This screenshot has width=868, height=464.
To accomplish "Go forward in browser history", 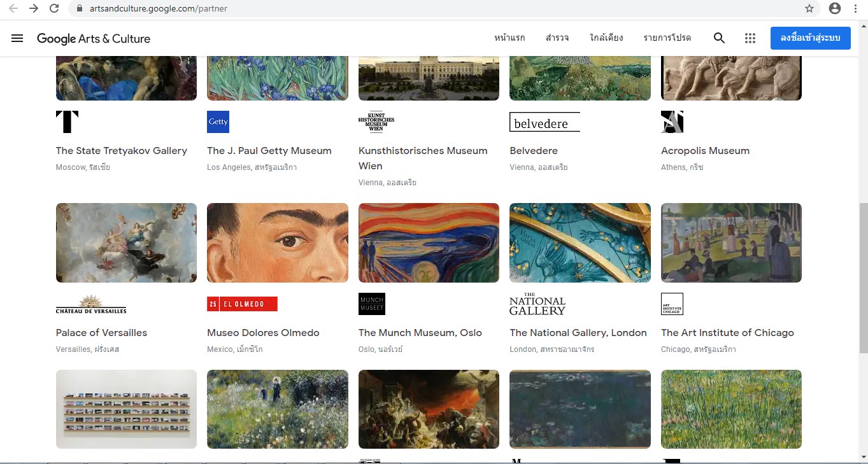I will pyautogui.click(x=33, y=8).
